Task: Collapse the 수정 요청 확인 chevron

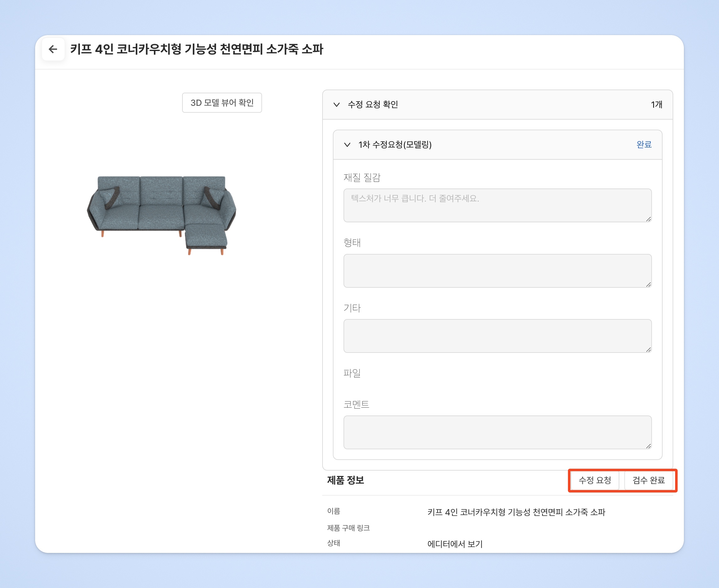Action: 336,105
